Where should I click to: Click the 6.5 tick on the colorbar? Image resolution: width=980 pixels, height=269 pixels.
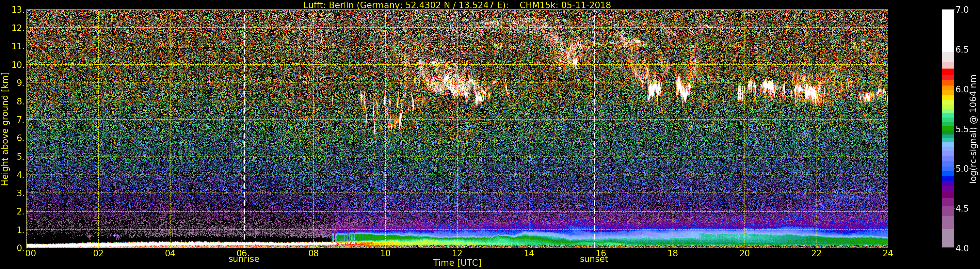pos(962,50)
